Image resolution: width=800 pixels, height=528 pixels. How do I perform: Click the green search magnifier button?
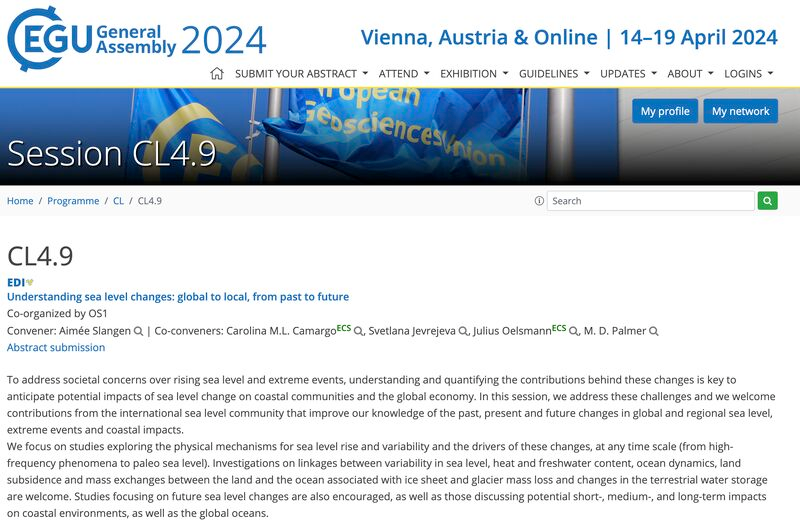[767, 201]
